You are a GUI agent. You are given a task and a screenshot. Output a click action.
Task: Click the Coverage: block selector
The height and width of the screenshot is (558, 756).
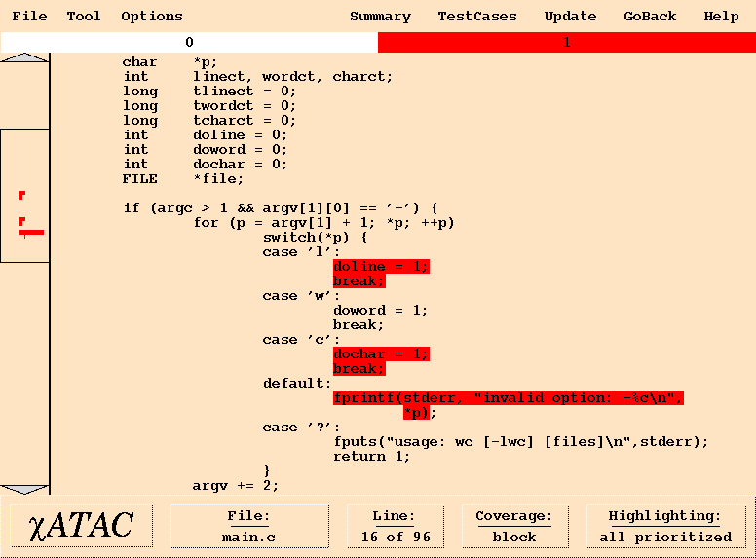point(513,526)
